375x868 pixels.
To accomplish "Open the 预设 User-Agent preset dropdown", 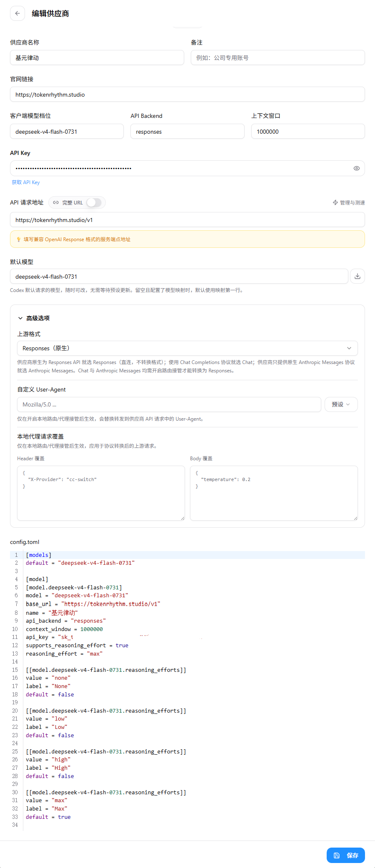I will click(341, 404).
